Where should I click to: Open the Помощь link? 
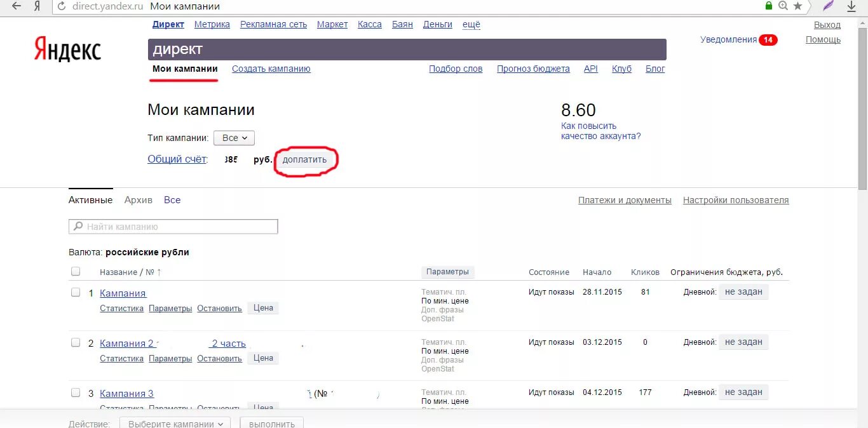[x=824, y=39]
